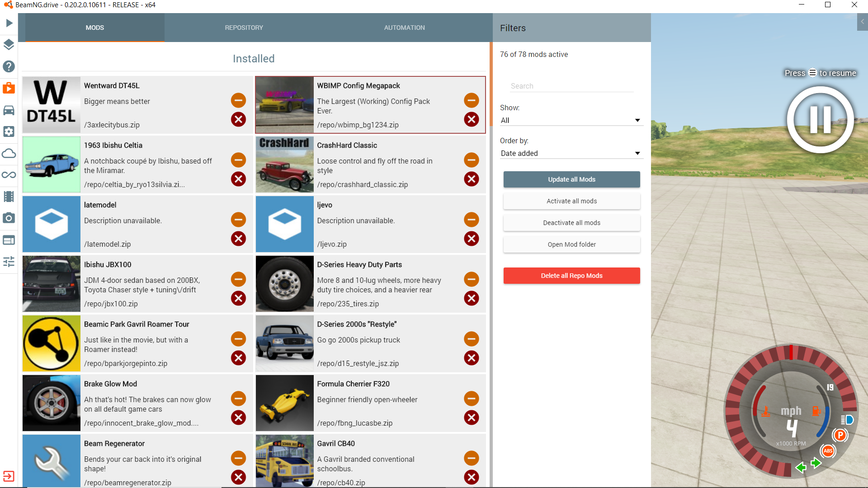Switch to the AUTOMATION tab
868x488 pixels.
pos(405,28)
